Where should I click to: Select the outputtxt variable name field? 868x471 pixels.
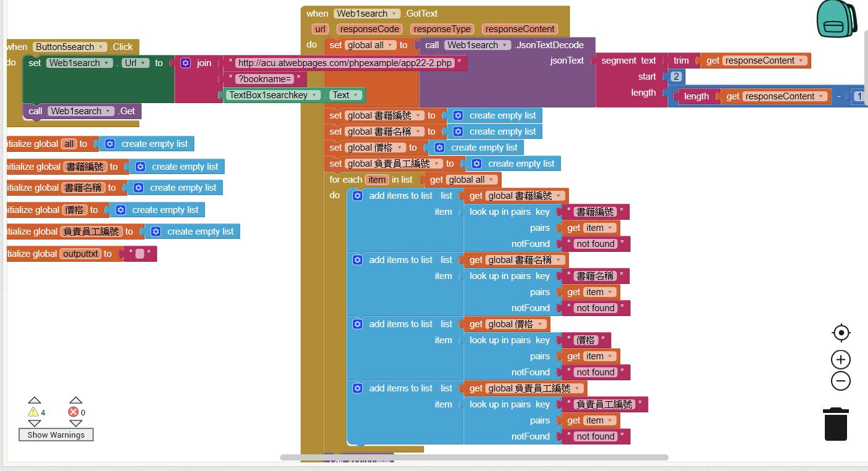80,254
